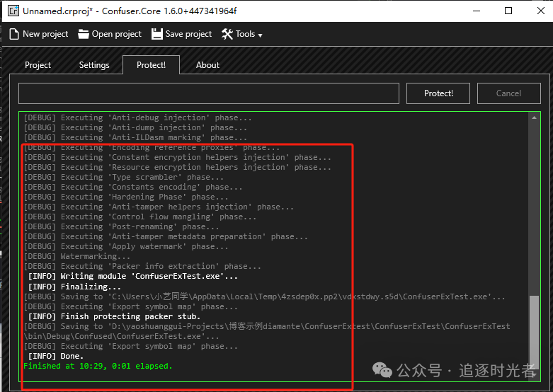
Task: Minimize the ConfuserEx window
Action: 476,11
